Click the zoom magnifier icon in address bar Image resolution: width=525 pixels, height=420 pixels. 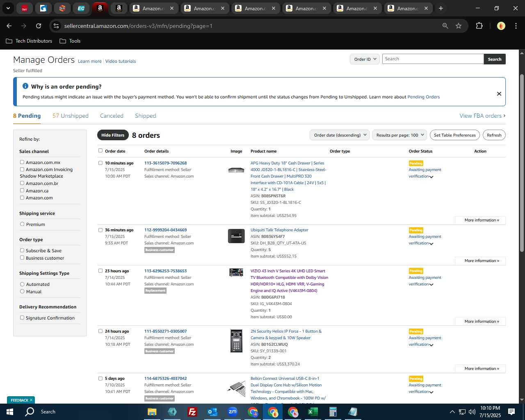[445, 26]
